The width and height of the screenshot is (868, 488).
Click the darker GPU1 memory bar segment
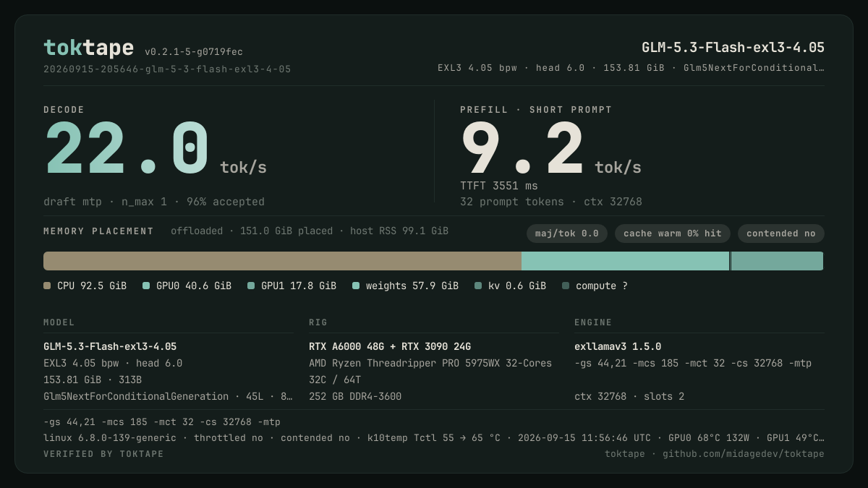777,261
